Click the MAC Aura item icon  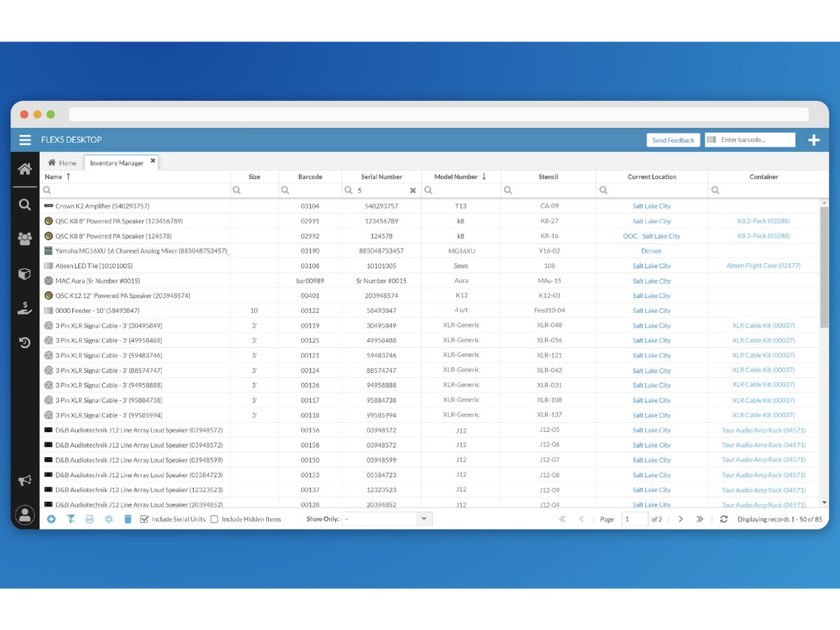48,281
